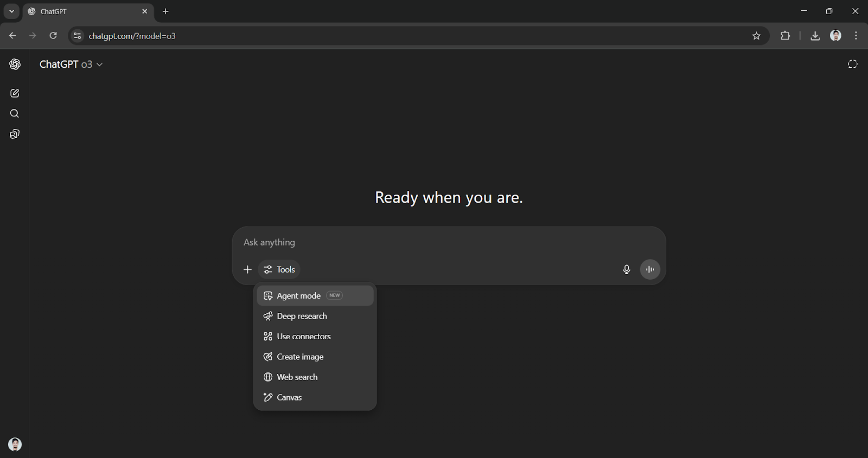Bookmark this page with star icon
This screenshot has width=868, height=458.
(756, 36)
